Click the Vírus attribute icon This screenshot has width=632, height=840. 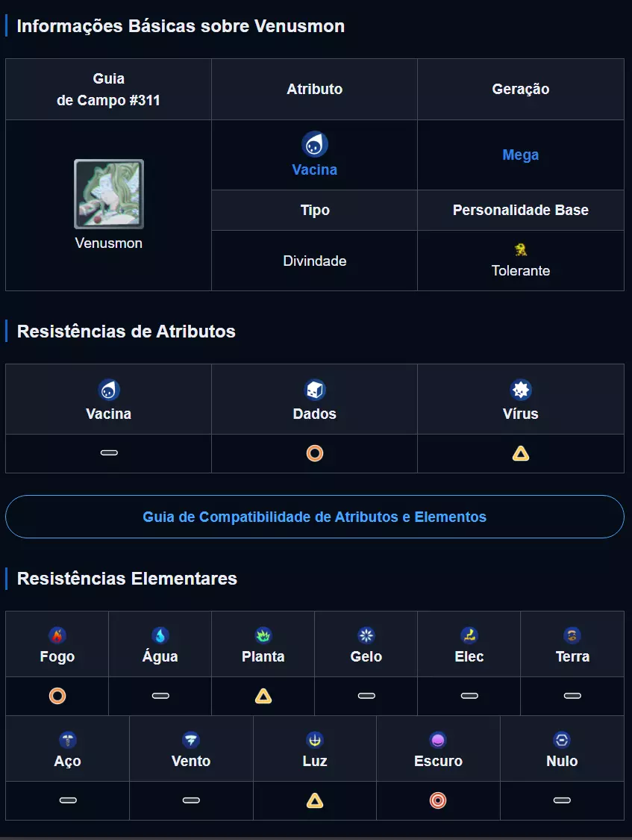[521, 390]
